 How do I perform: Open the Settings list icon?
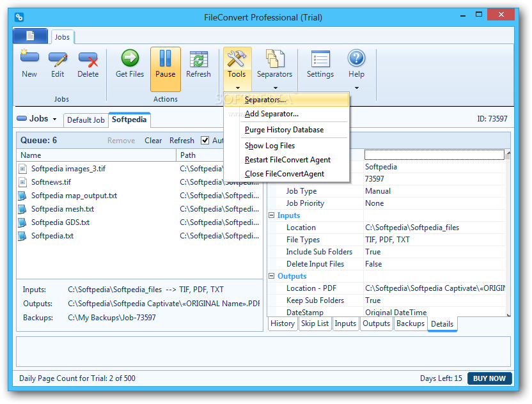(320, 59)
